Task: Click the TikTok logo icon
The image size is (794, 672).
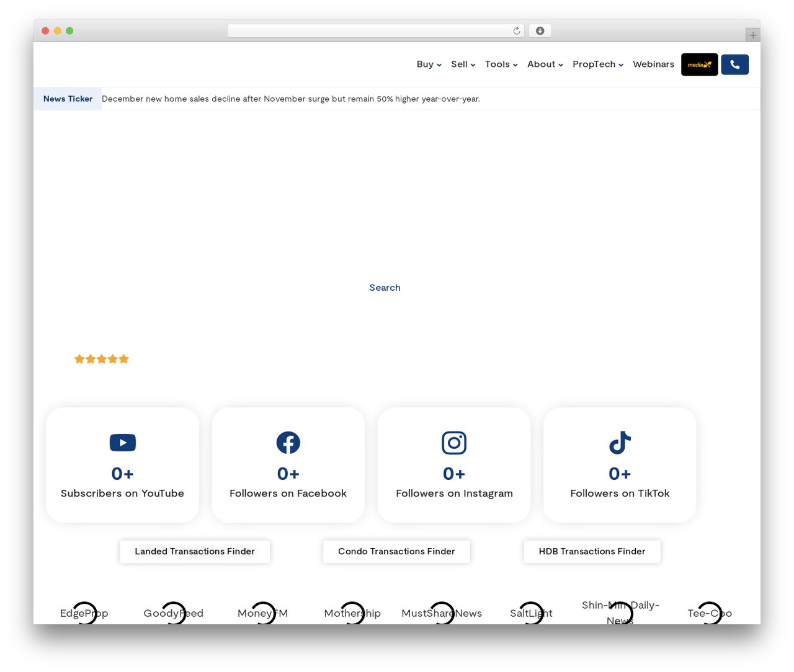Action: pyautogui.click(x=620, y=443)
